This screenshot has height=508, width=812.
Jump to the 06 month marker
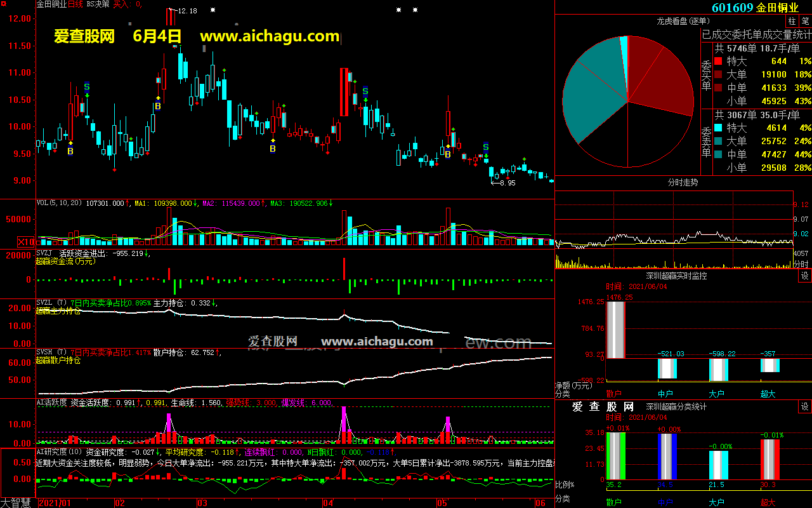point(541,503)
